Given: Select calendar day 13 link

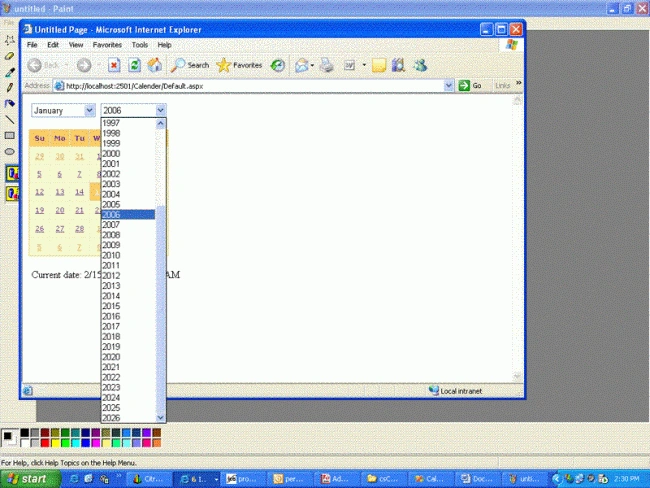Looking at the screenshot, I should [x=60, y=192].
